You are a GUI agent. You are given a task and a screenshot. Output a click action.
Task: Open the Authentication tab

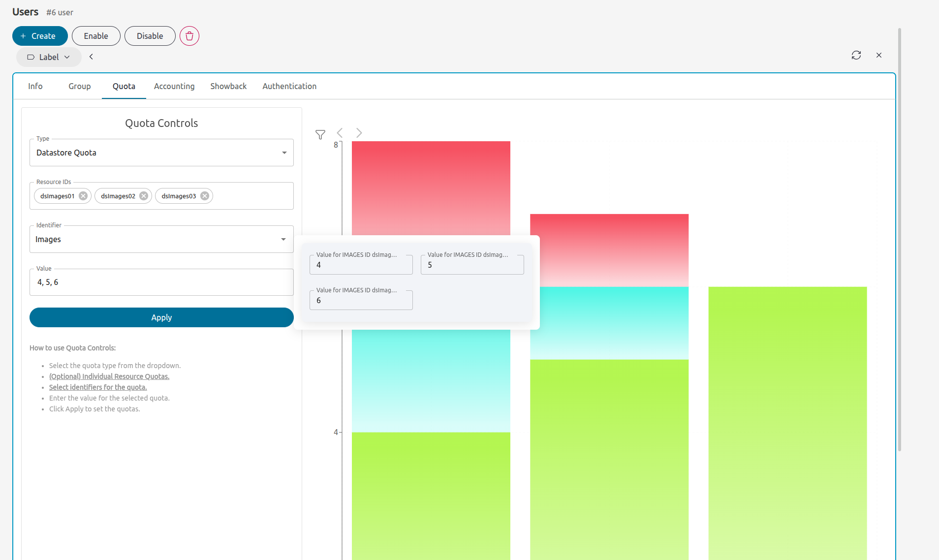(289, 86)
